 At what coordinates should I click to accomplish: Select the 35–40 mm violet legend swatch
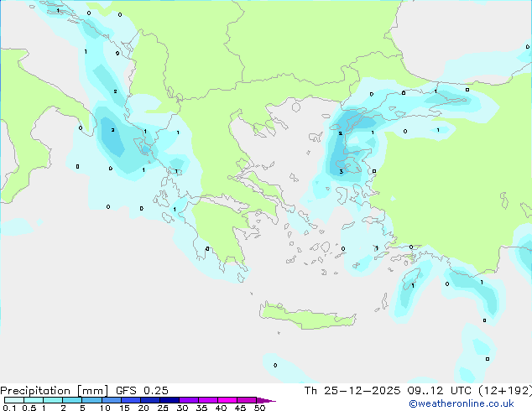point(207,400)
